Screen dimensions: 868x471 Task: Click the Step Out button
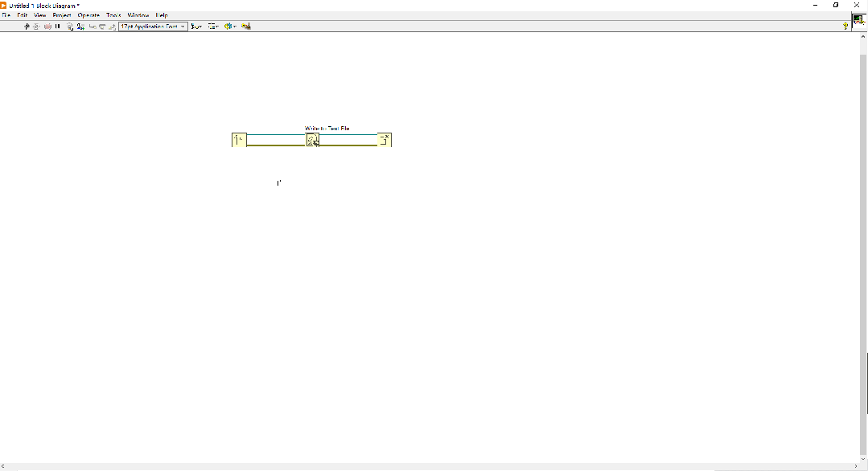click(x=113, y=27)
